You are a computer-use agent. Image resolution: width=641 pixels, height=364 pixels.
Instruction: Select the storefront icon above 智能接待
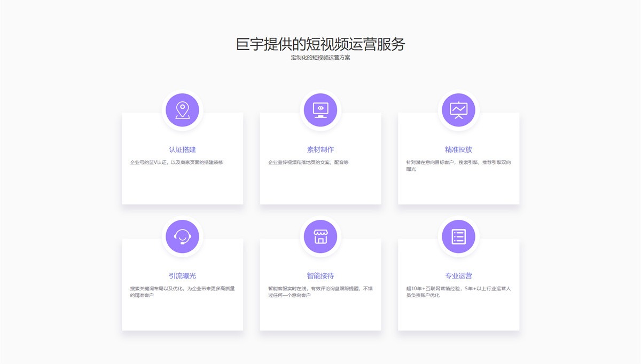(x=320, y=236)
